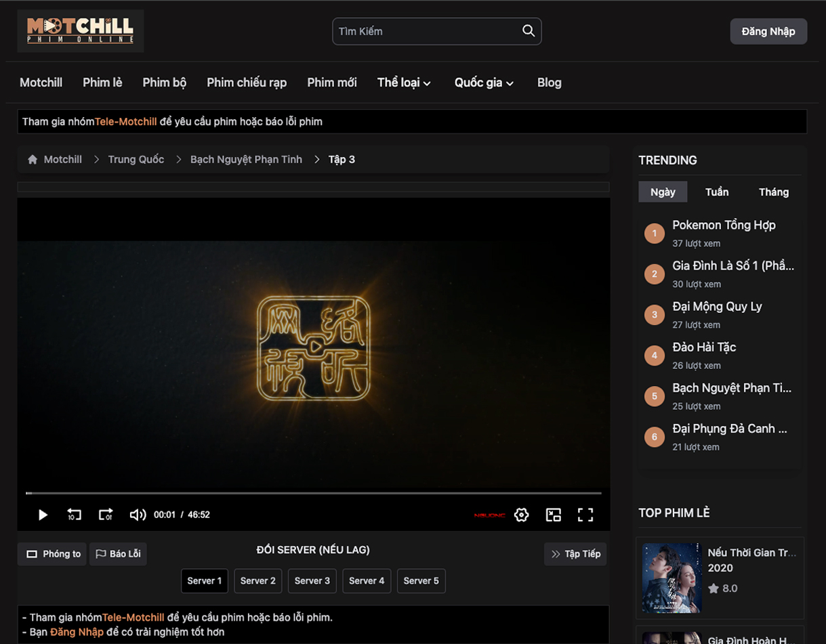Viewport: 826px width, 644px height.
Task: Switch trending to Tuần tab
Action: (x=717, y=192)
